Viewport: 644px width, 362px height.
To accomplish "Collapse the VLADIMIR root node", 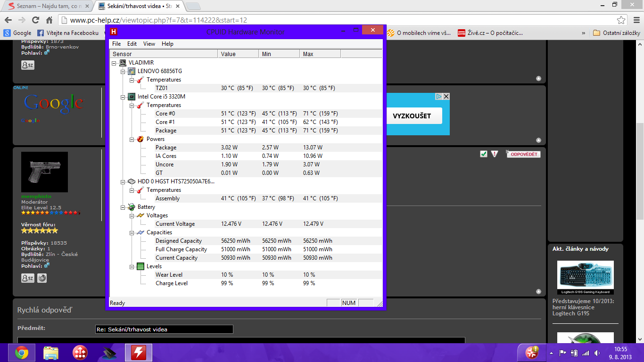I will click(114, 63).
